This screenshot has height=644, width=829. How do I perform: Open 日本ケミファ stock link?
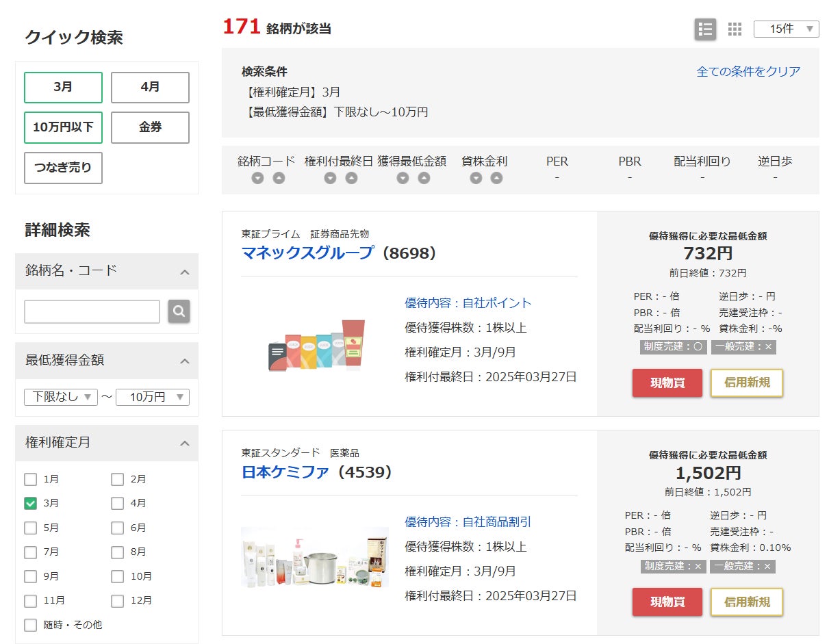(285, 472)
